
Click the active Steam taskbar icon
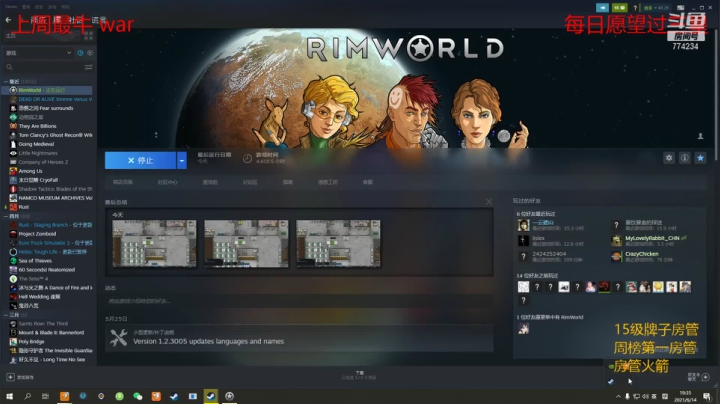[x=211, y=396]
